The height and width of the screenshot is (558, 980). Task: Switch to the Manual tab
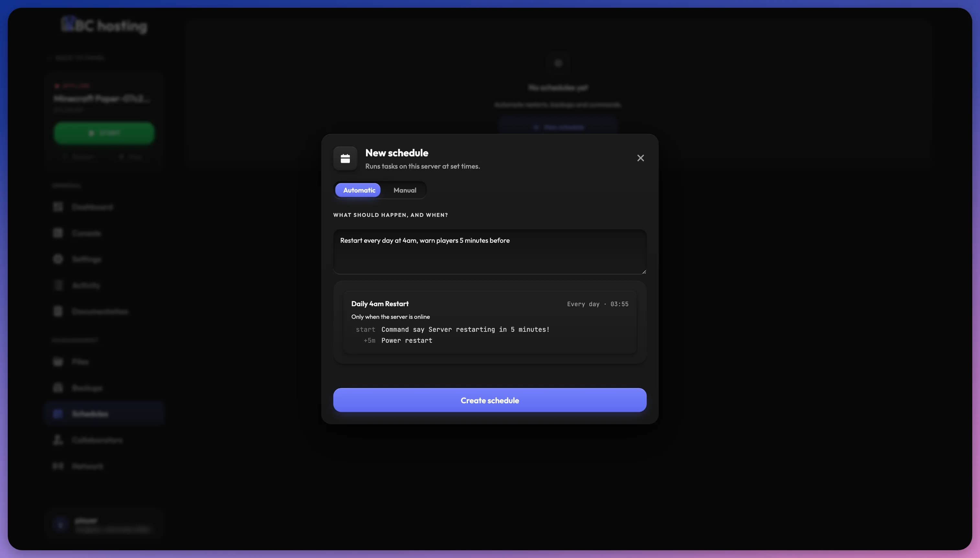405,190
